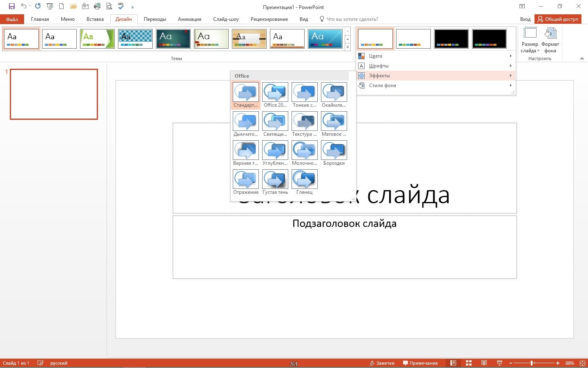
Task: Switch to the Анимация ribbon tab
Action: click(x=189, y=19)
